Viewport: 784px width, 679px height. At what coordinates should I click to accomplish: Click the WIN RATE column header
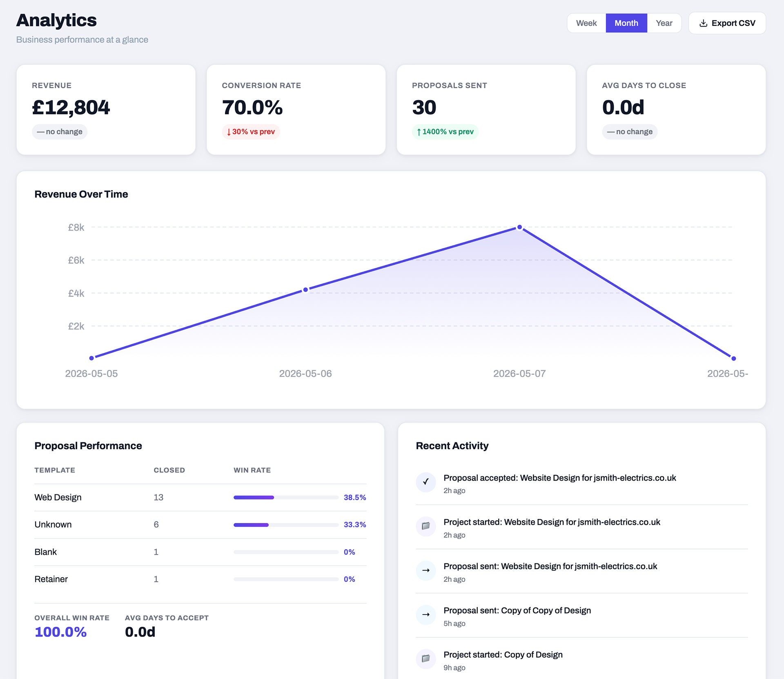(252, 470)
